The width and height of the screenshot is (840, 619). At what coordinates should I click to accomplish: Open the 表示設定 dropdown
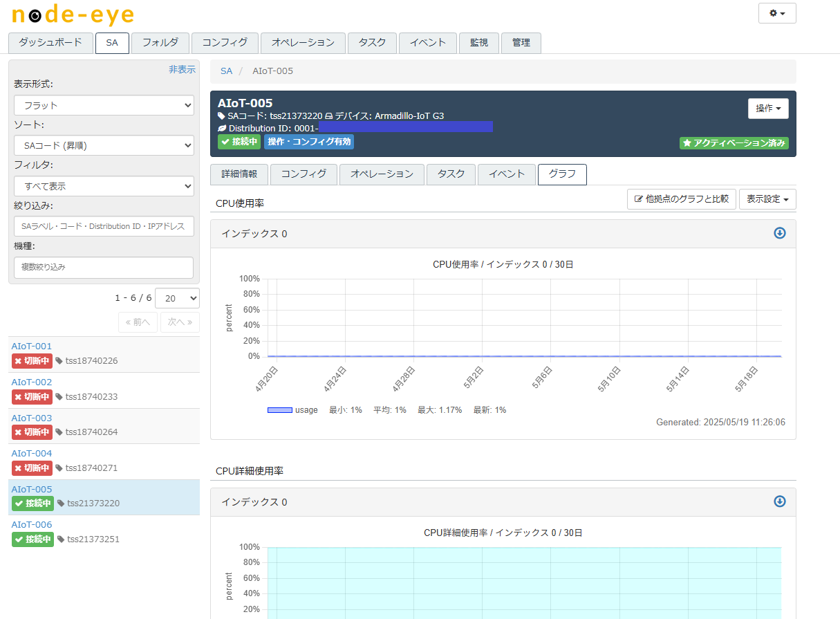767,199
